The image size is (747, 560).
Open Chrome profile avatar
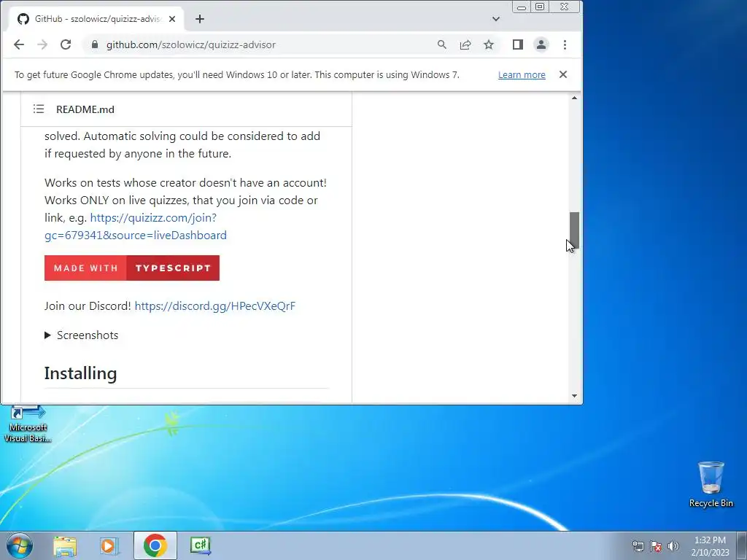click(x=541, y=44)
